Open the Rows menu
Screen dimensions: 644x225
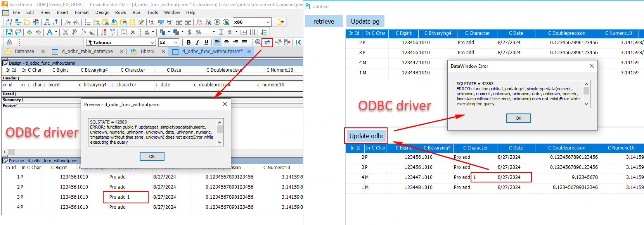coord(120,12)
